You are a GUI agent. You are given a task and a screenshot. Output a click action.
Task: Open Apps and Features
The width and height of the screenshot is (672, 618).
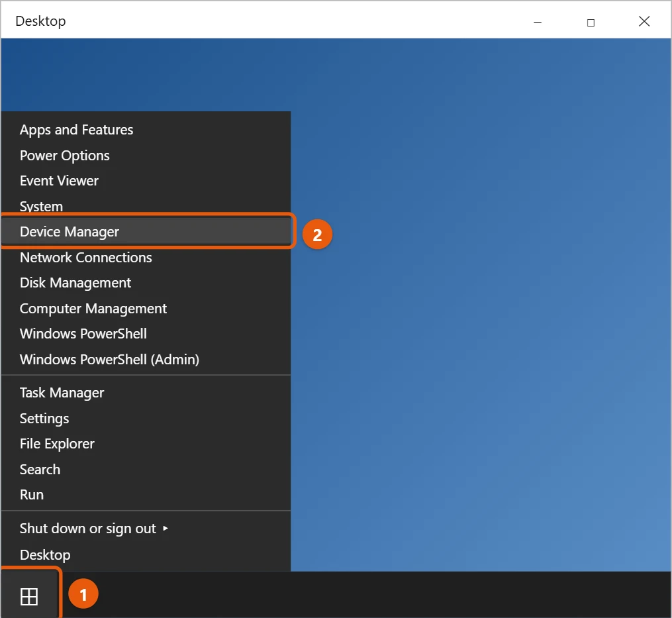[146, 130]
